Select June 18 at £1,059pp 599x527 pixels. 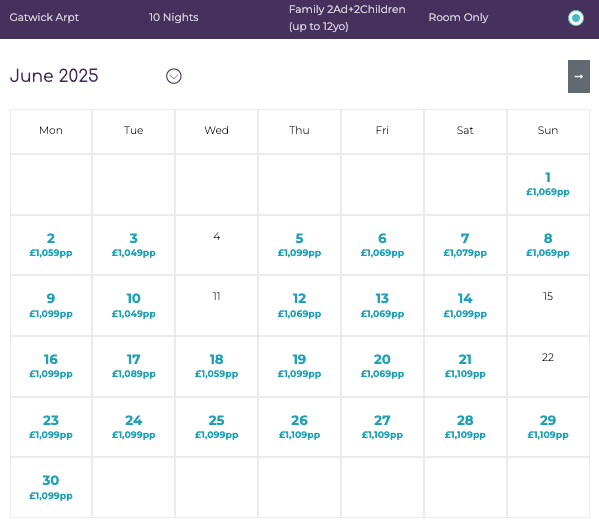click(x=216, y=366)
